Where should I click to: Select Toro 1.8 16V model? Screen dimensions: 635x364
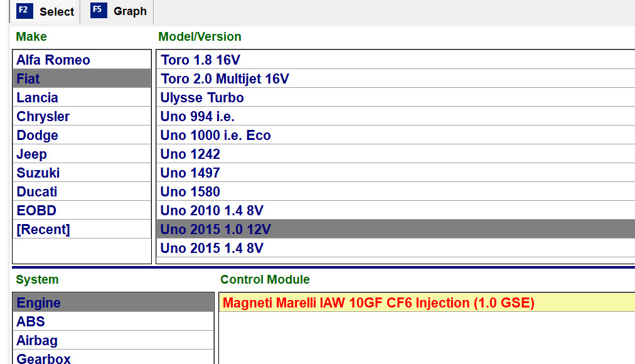pos(396,60)
